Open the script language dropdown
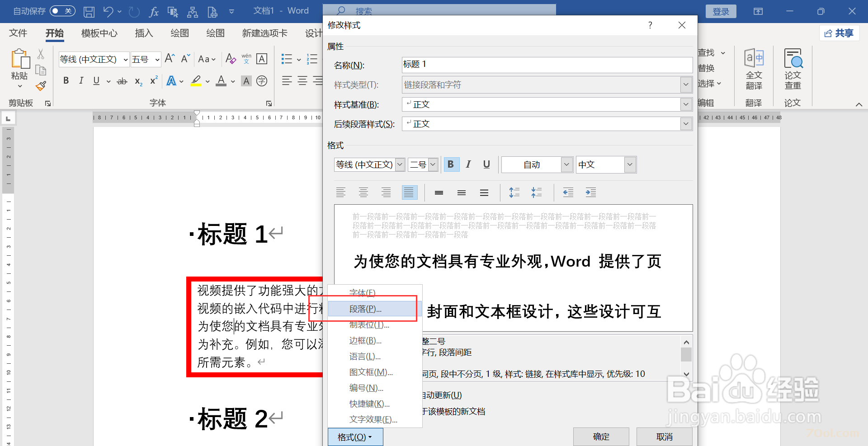The image size is (868, 446). point(630,164)
